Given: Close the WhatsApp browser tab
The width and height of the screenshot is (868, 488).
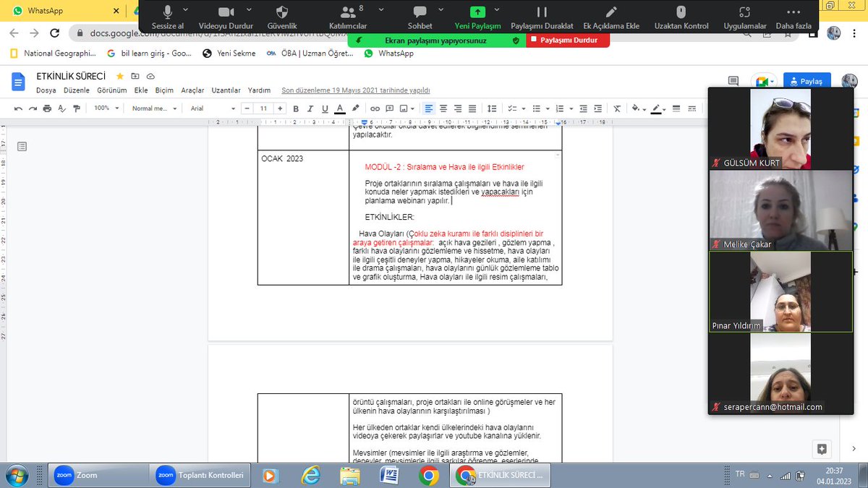Looking at the screenshot, I should coord(116,11).
